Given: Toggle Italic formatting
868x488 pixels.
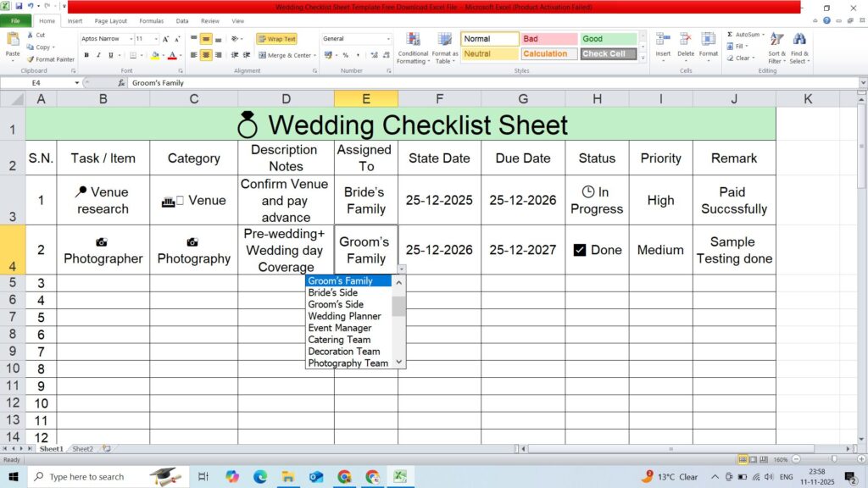Looking at the screenshot, I should point(98,55).
